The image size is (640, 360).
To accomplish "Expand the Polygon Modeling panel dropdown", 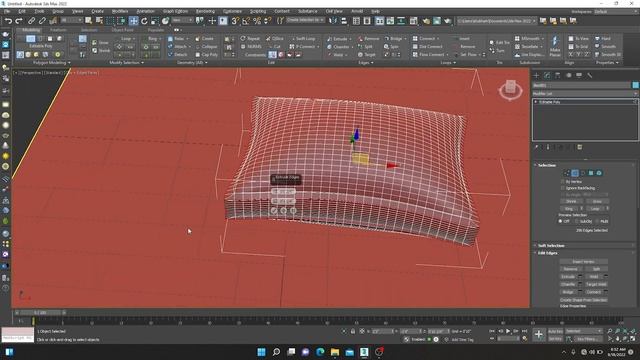I will 51,63.
